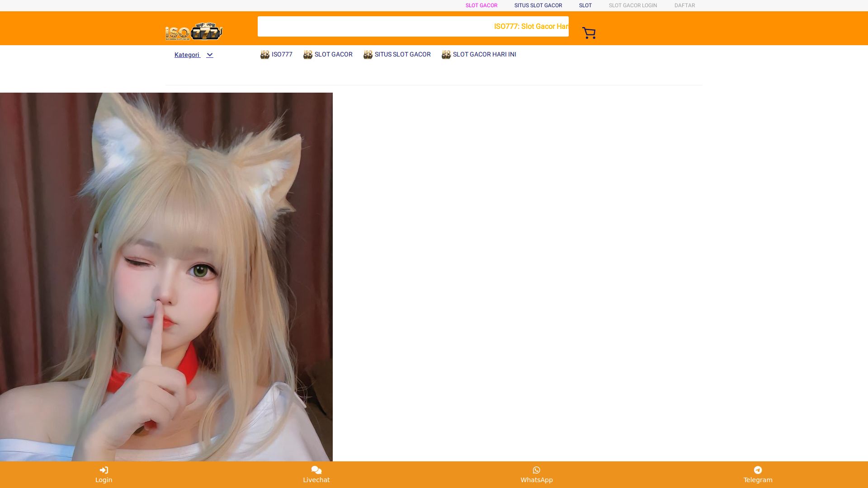Open the Livechat bubble icon
Viewport: 868px width, 488px height.
pos(316,470)
